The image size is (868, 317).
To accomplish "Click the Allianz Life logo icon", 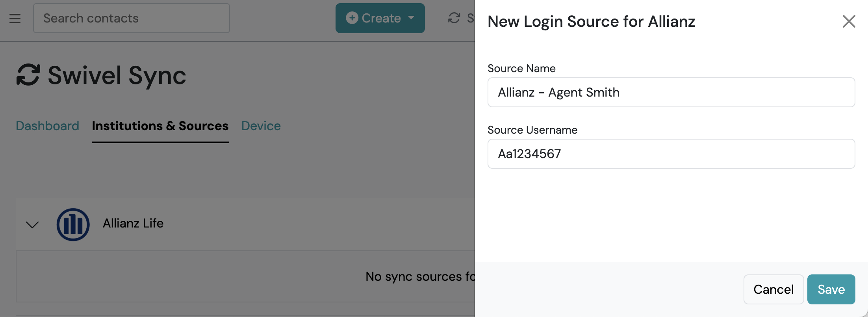I will click(73, 224).
